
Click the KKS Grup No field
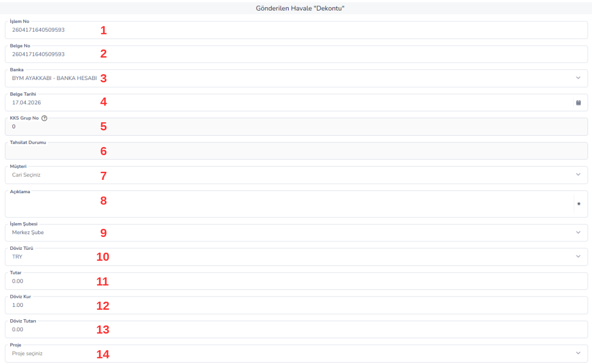pyautogui.click(x=296, y=127)
